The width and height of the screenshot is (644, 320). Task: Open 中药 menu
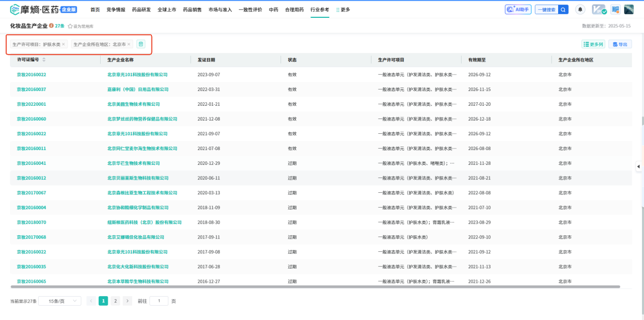(x=273, y=10)
